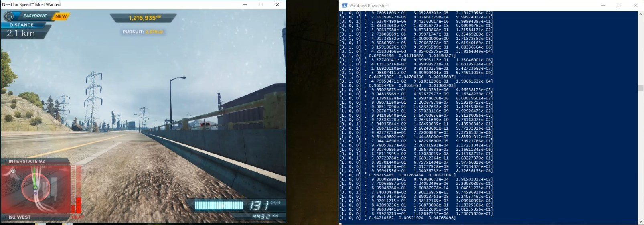The width and height of the screenshot is (644, 225).
Task: Click the PowerShell scrollbar down arrow
Action: pos(641,221)
